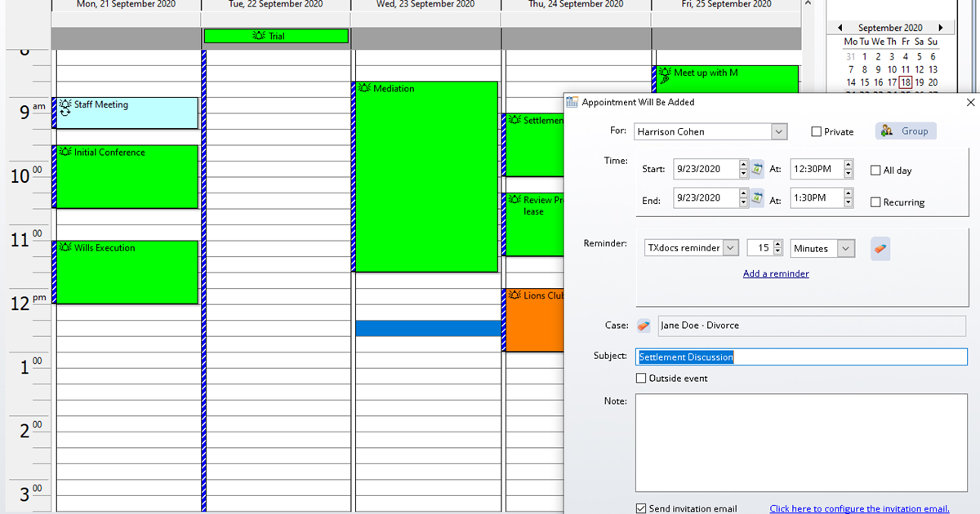The height and width of the screenshot is (514, 980).
Task: Open the configure invitation email link
Action: coord(859,508)
